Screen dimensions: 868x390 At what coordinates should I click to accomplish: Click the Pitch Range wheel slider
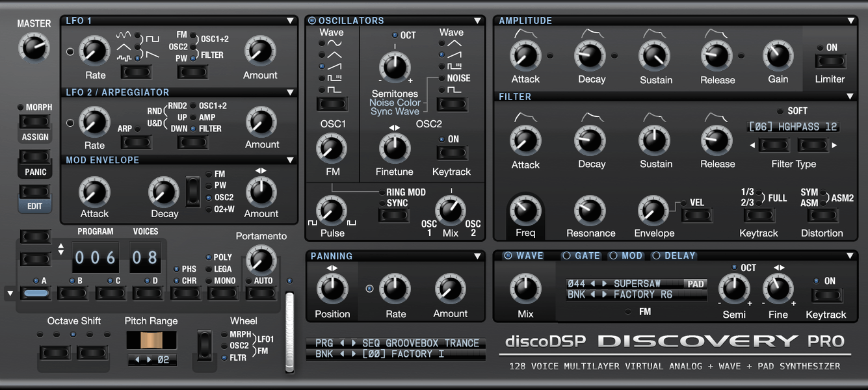coord(151,341)
